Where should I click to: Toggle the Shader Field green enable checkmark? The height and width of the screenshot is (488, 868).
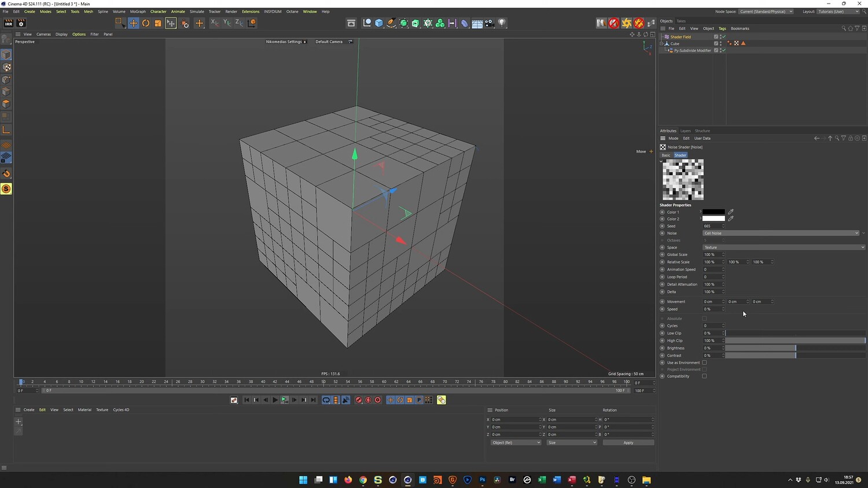[x=723, y=36]
